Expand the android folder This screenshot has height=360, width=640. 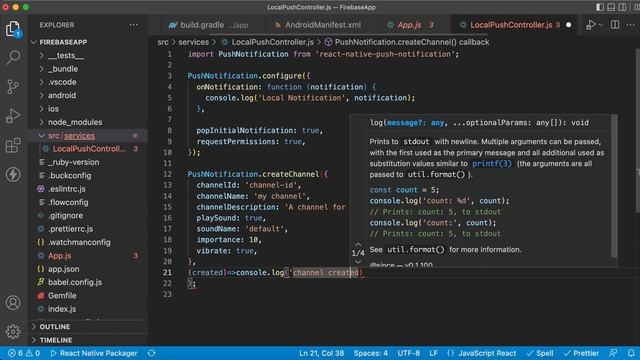coord(62,96)
